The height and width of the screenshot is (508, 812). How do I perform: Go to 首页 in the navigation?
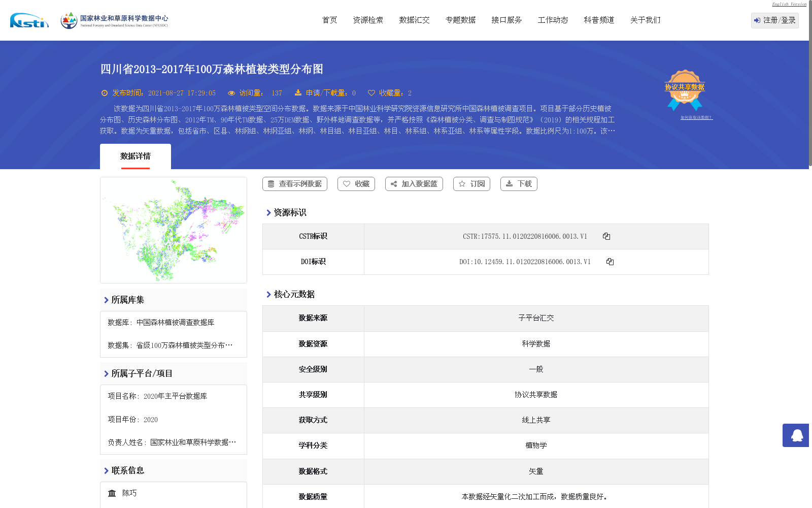point(330,20)
